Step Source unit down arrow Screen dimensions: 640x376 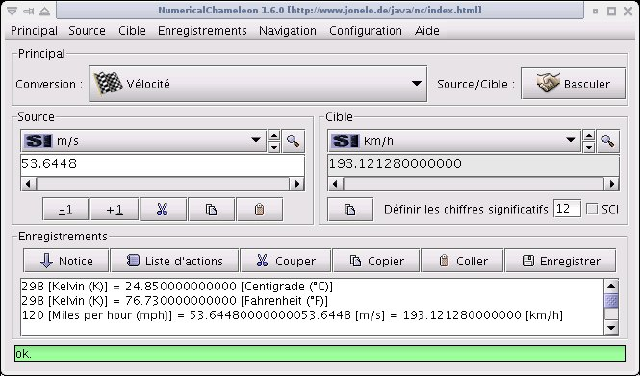point(274,147)
